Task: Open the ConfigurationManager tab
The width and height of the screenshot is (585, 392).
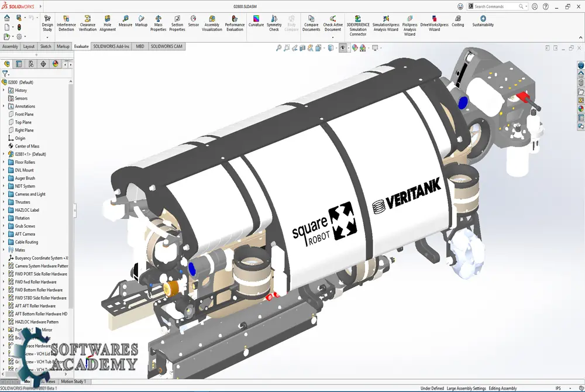Action: (31, 64)
